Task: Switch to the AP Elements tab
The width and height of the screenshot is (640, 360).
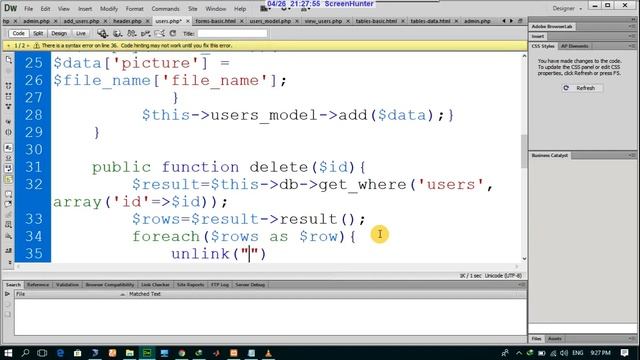Action: coord(575,46)
